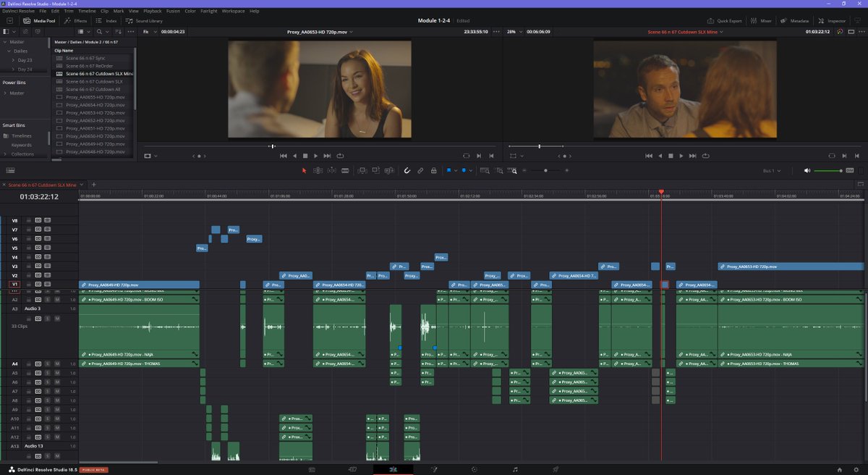Open timeline viewer 28% zoom dropdown
The height and width of the screenshot is (475, 868).
(x=513, y=32)
